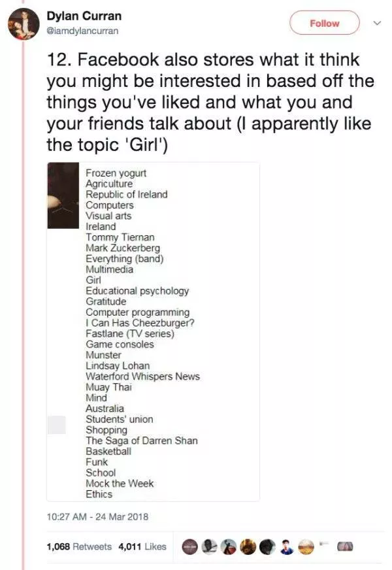Open the last liker avatar in the row
The image size is (392, 570).
point(344,546)
